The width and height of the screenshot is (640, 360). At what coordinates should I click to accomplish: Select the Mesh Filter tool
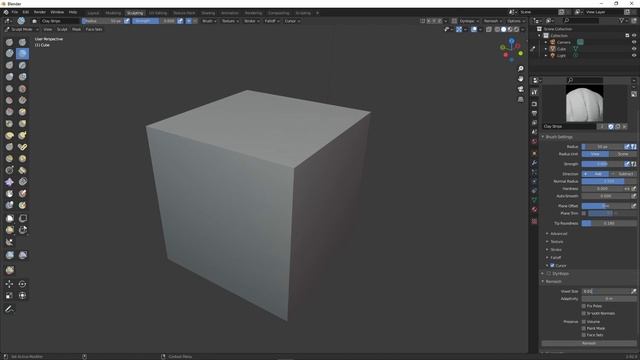(9, 255)
